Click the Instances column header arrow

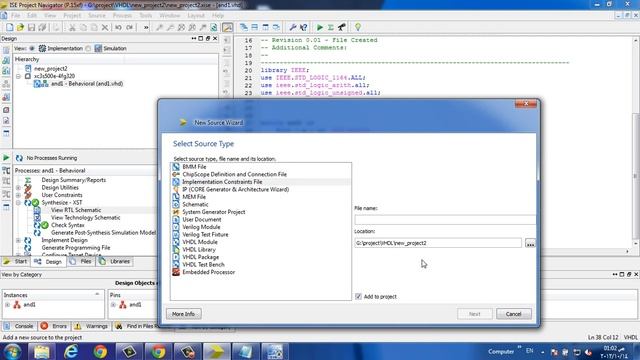click(97, 294)
